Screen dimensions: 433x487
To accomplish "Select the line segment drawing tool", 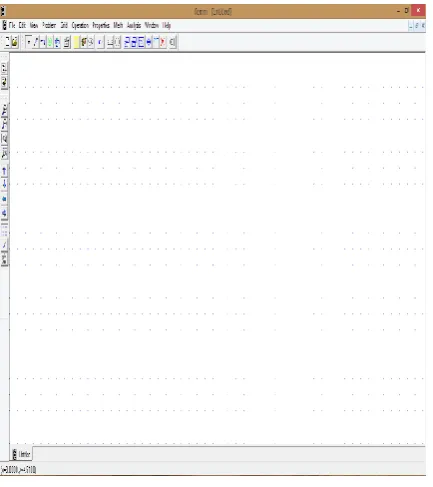I will click(36, 42).
